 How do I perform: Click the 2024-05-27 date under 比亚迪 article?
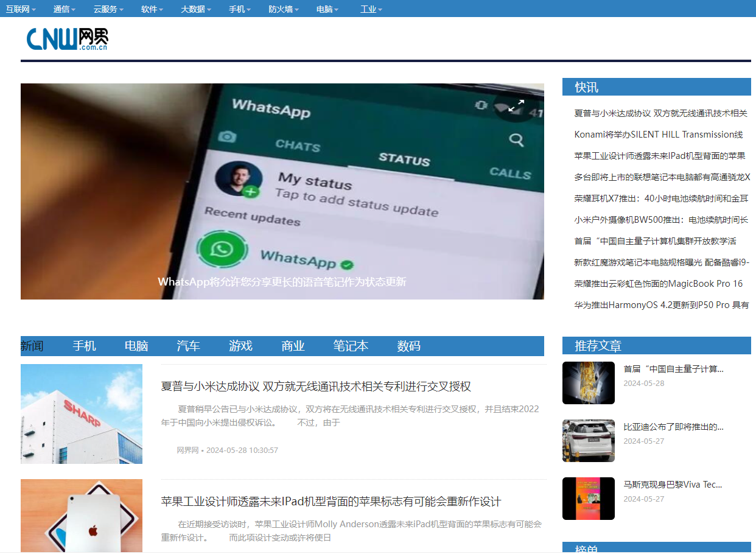click(x=644, y=441)
